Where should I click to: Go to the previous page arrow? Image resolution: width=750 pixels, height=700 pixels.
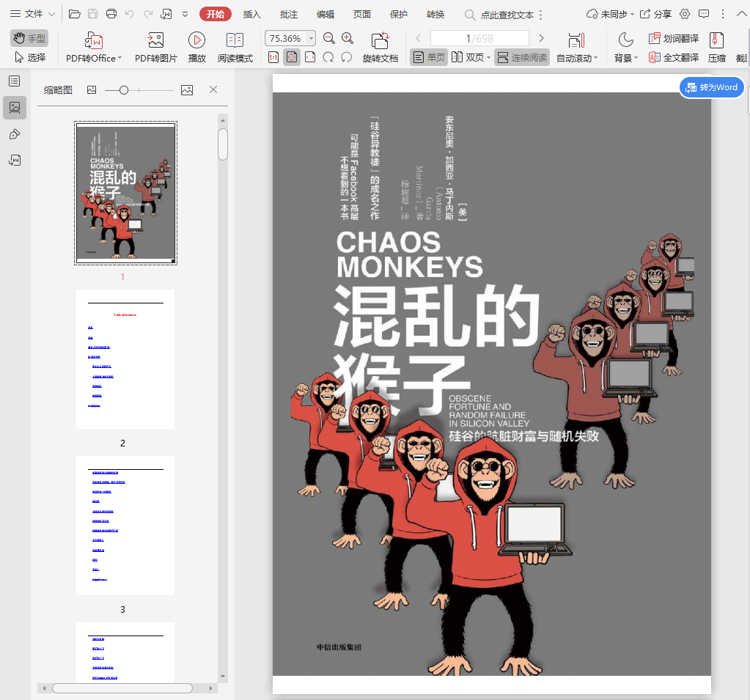418,38
